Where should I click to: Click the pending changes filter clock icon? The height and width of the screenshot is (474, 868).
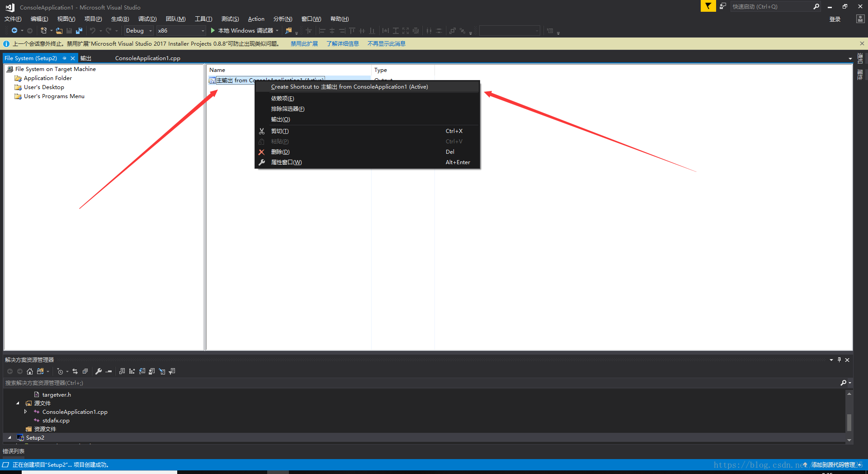tap(60, 371)
